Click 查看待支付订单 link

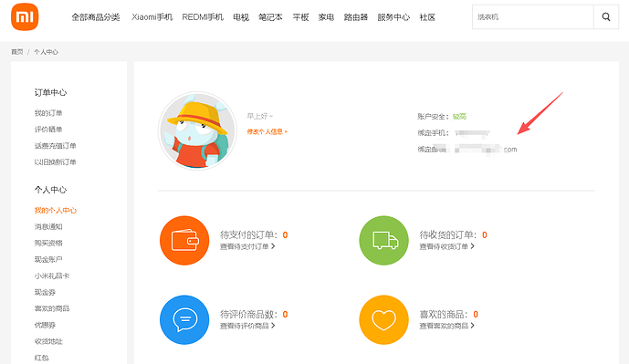[247, 246]
